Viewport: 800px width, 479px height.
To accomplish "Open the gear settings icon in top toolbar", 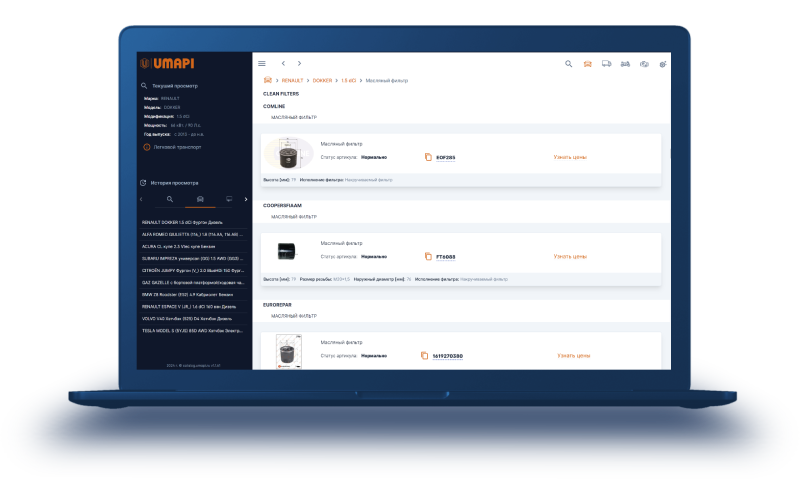I will coord(663,64).
